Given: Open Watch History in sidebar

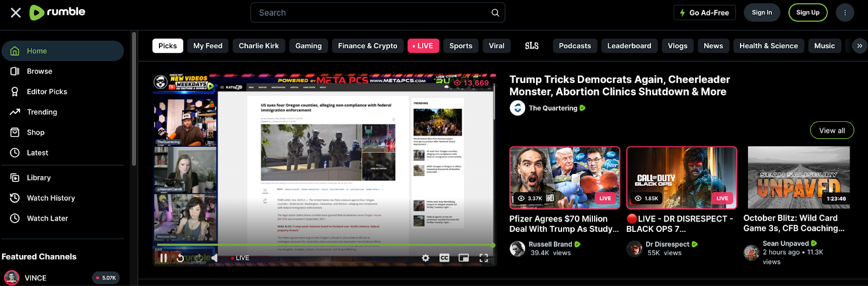Looking at the screenshot, I should coord(50,198).
